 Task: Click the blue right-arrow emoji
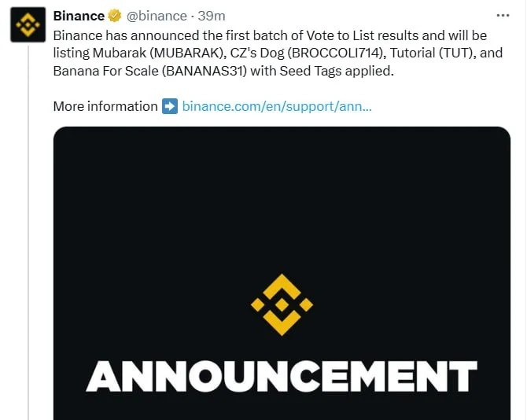[170, 106]
